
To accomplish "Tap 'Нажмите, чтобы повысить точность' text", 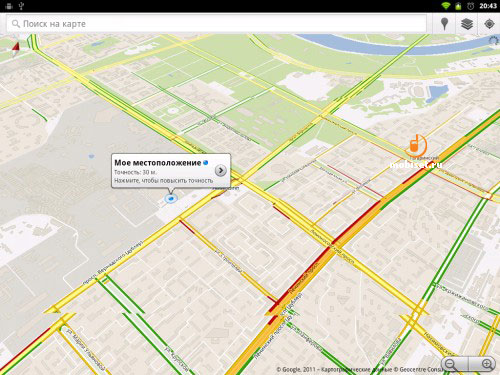I will click(x=163, y=180).
